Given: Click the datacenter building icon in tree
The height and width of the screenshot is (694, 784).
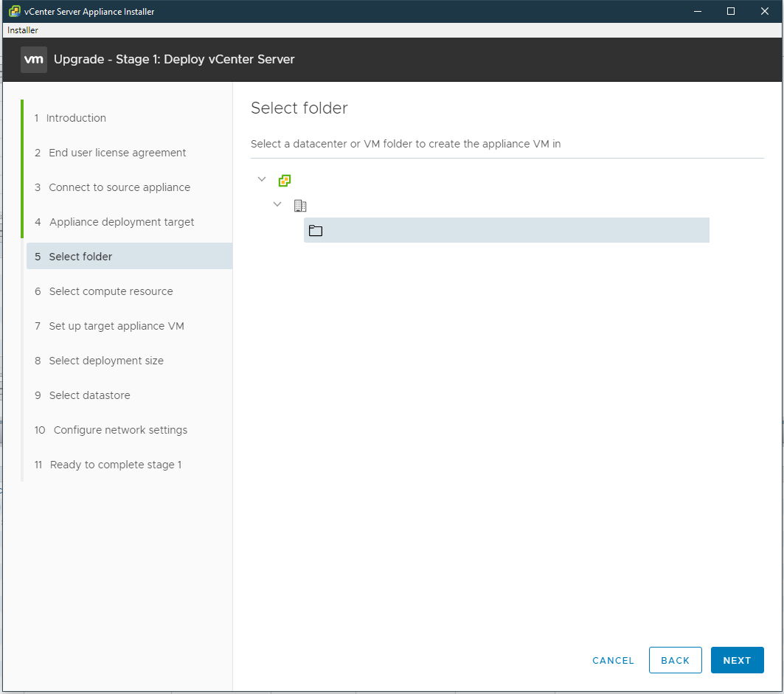Looking at the screenshot, I should (300, 205).
